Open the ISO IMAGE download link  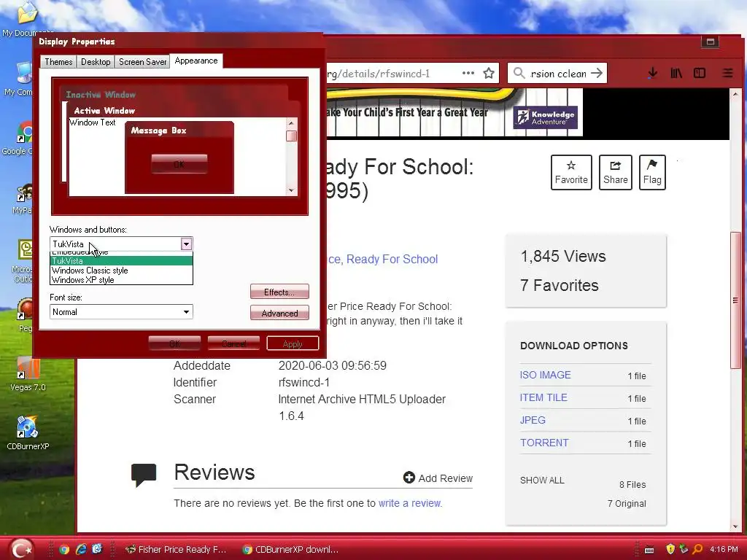(545, 375)
